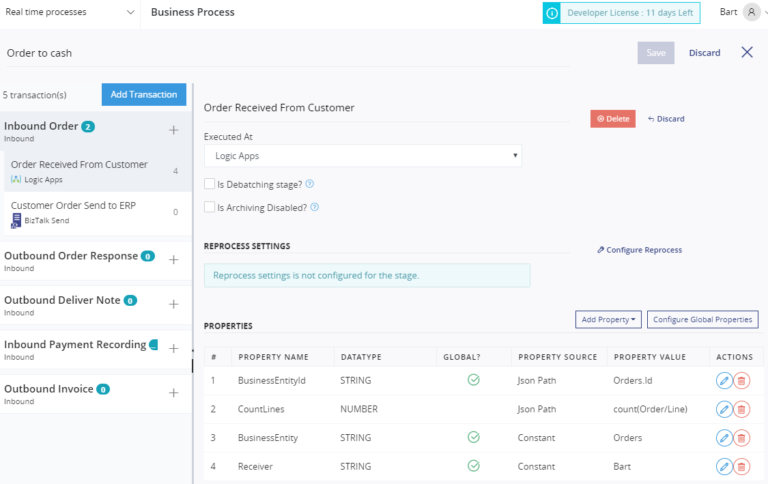Open Executed At Logic Apps dropdown

click(x=362, y=156)
